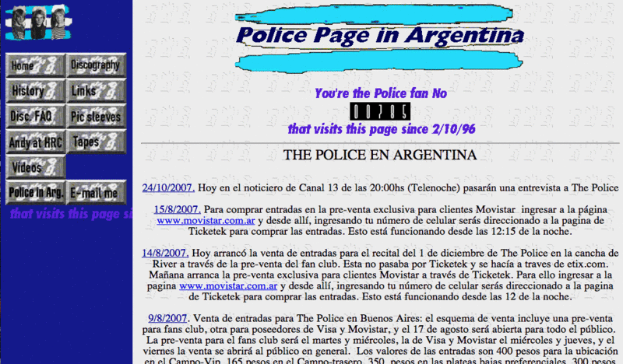
Task: Open the 24/10/2007 news entry link
Action: pyautogui.click(x=168, y=187)
